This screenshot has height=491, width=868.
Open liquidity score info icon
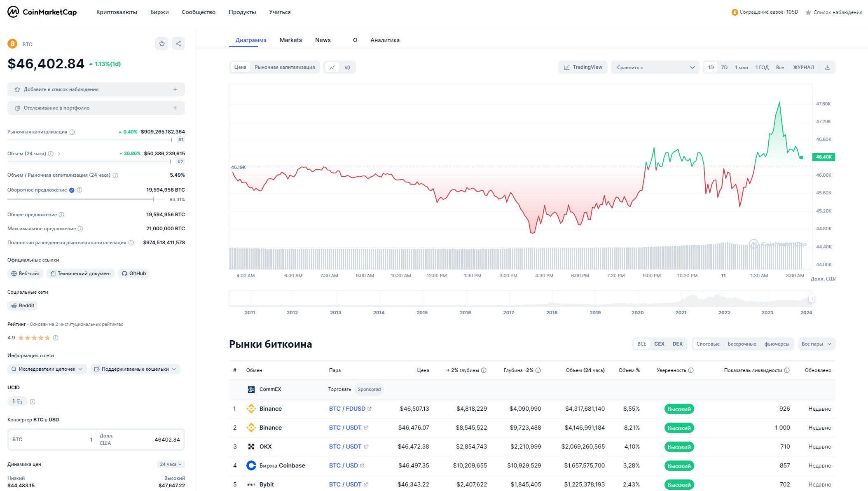coord(787,370)
